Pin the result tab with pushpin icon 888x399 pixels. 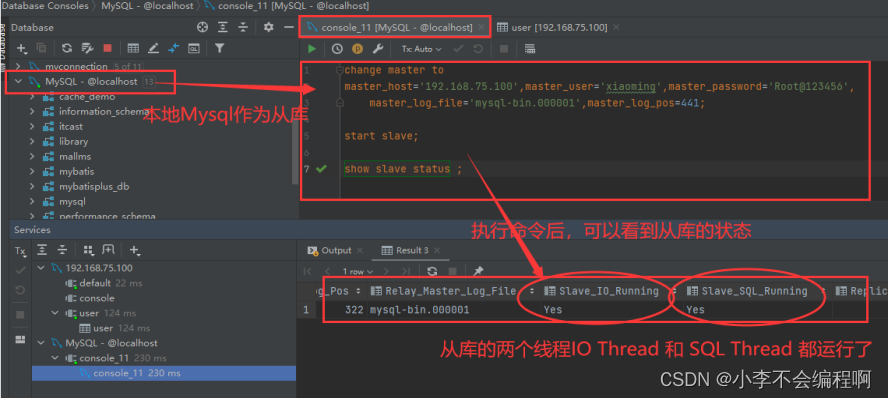[x=478, y=272]
